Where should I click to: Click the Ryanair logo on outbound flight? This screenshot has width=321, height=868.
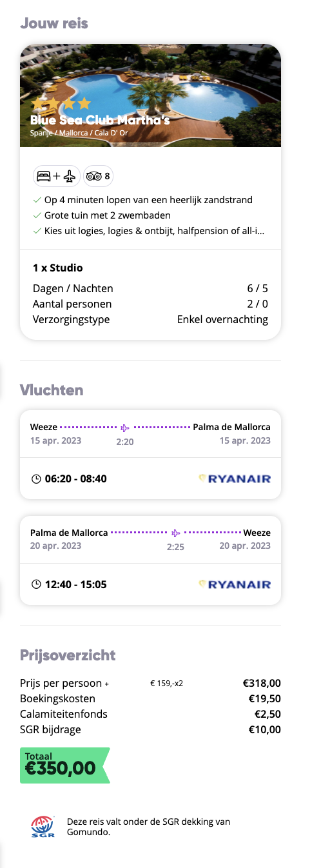pyautogui.click(x=235, y=478)
